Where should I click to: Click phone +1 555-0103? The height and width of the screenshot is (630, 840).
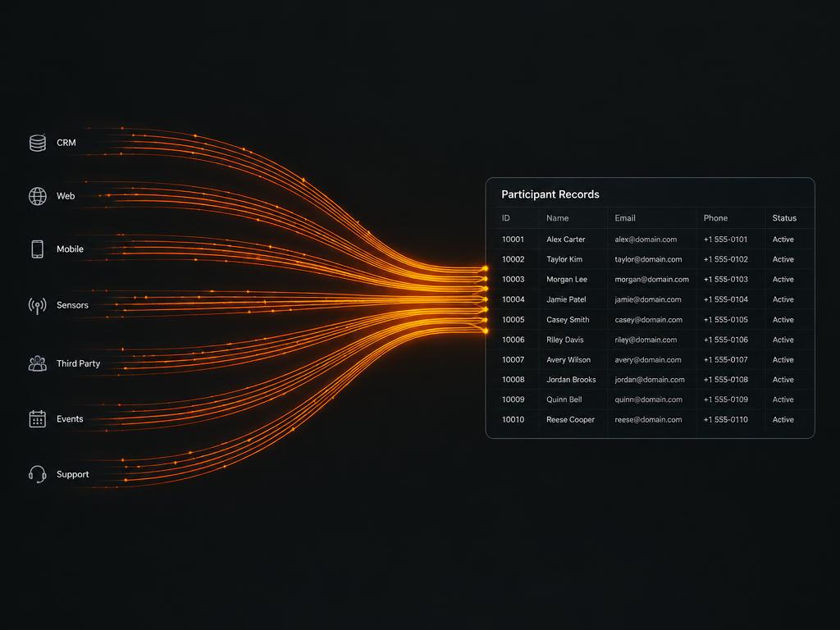pyautogui.click(x=725, y=279)
